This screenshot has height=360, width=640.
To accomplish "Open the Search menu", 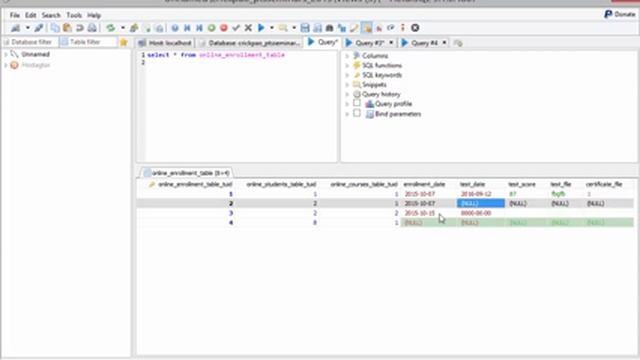I will pyautogui.click(x=51, y=15).
